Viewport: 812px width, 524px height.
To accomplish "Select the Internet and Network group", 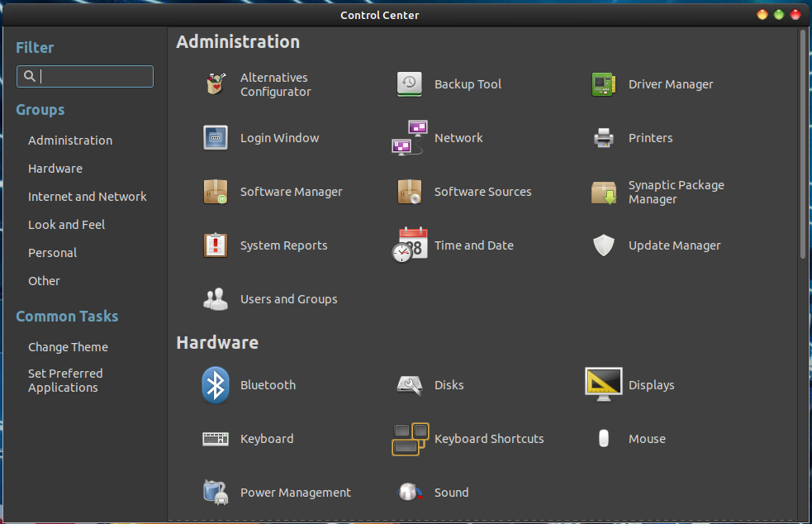I will [x=87, y=196].
